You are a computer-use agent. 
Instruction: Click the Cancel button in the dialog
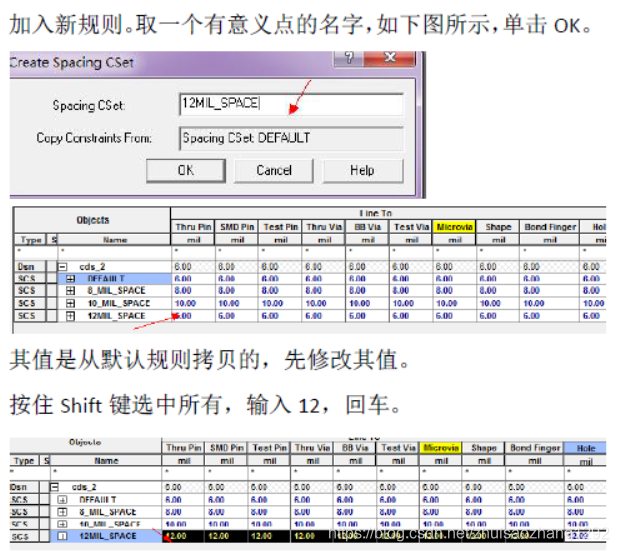[x=274, y=170]
